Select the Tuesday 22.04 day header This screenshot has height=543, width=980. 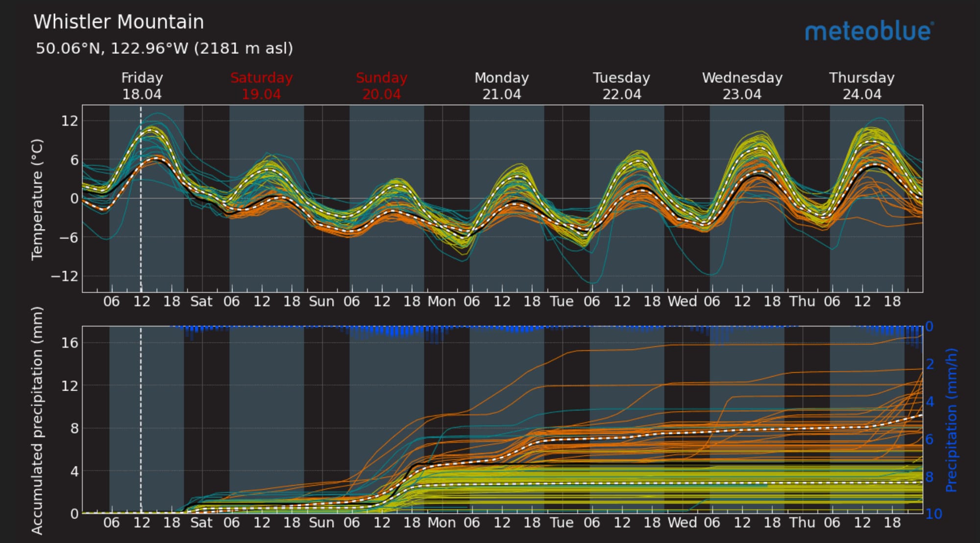pyautogui.click(x=621, y=86)
